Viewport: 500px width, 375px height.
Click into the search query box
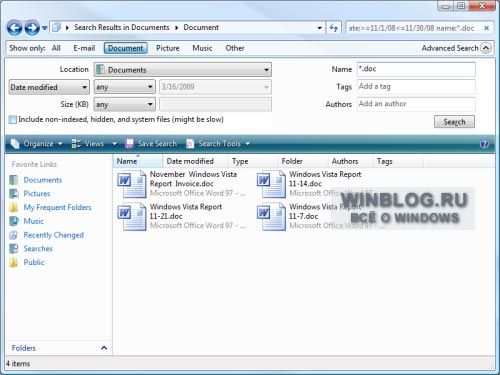(413, 28)
